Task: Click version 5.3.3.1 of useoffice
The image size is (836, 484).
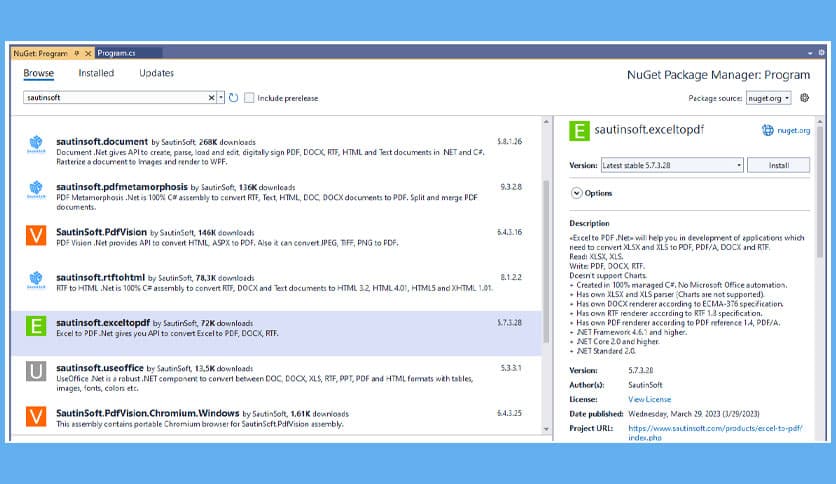Action: point(511,368)
